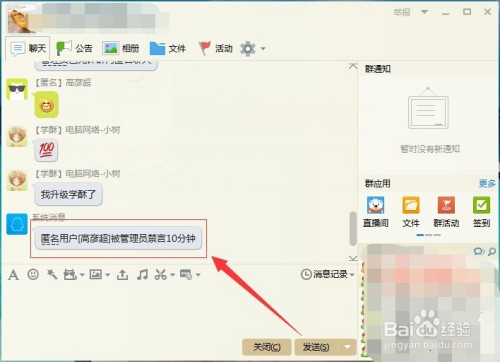The image size is (500, 362).
Task: Click in the message input area
Action: click(x=179, y=310)
